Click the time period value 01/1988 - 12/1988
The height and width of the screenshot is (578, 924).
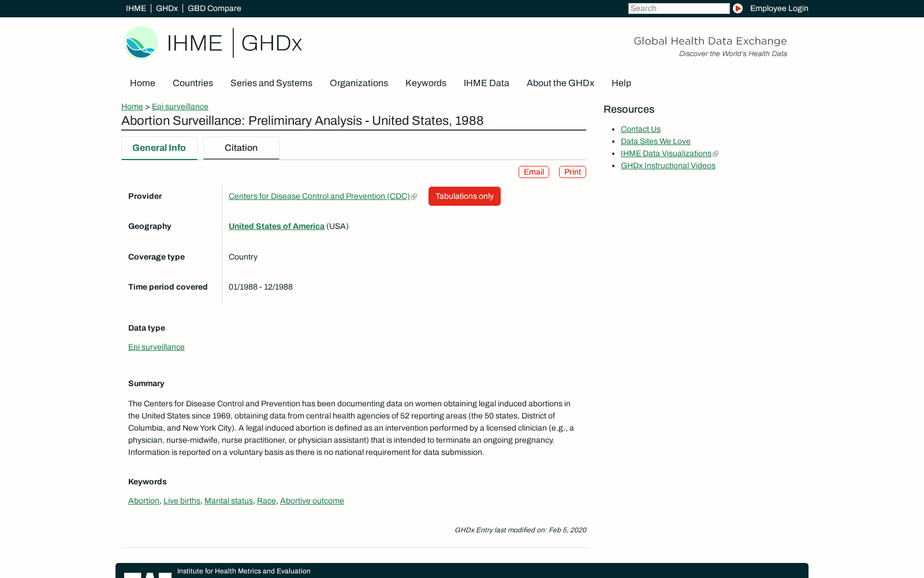pyautogui.click(x=260, y=287)
